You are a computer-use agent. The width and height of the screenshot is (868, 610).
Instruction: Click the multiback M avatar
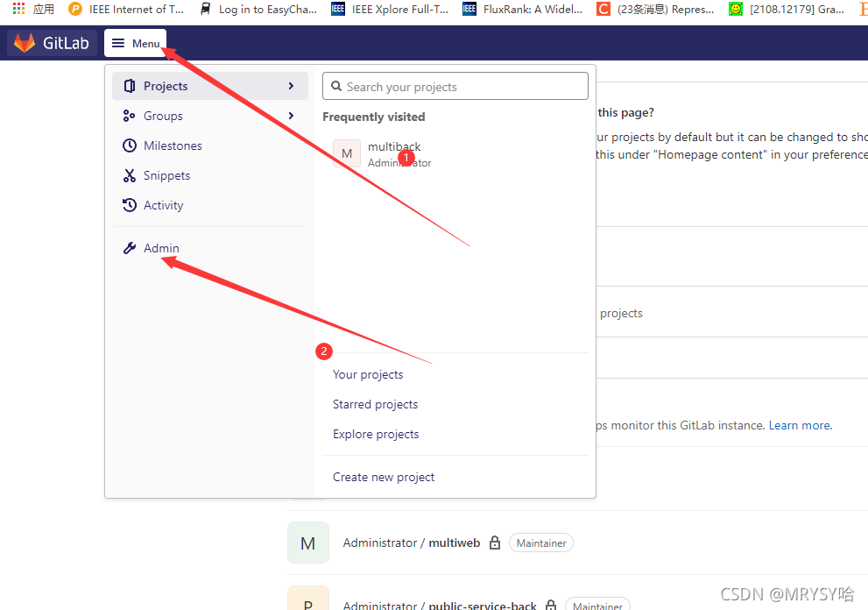click(347, 153)
